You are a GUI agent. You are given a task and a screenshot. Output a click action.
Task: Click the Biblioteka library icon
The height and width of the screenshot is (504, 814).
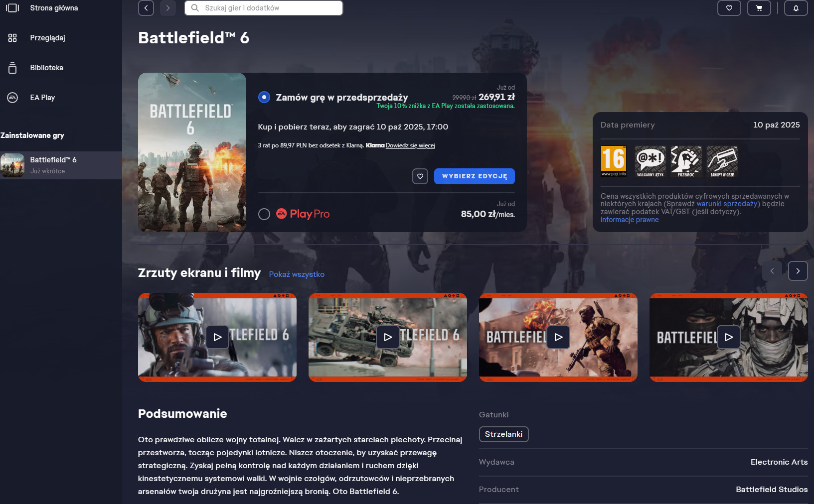(x=12, y=68)
